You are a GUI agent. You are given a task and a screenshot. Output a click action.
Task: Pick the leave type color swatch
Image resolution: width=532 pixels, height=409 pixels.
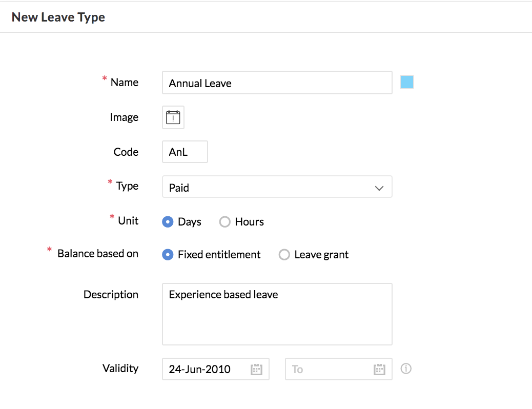pos(407,82)
